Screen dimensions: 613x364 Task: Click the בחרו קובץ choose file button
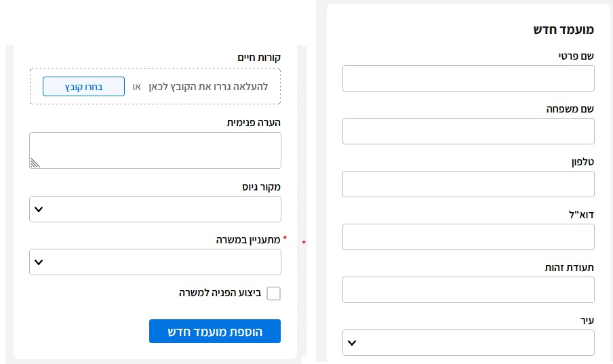(x=83, y=86)
